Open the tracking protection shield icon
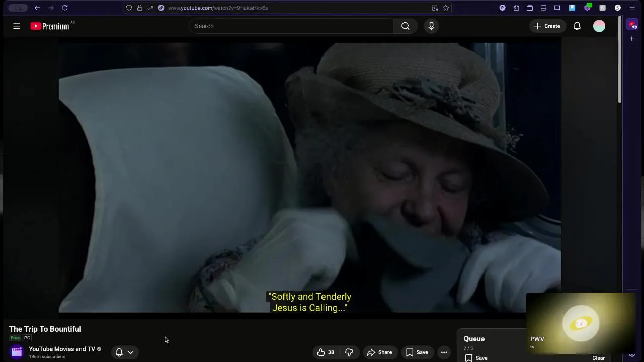This screenshot has height=362, width=644. click(129, 8)
